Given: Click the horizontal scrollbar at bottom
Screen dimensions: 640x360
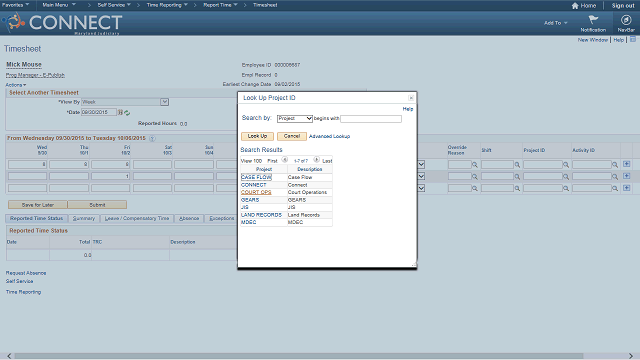Looking at the screenshot, I should tap(298, 356).
